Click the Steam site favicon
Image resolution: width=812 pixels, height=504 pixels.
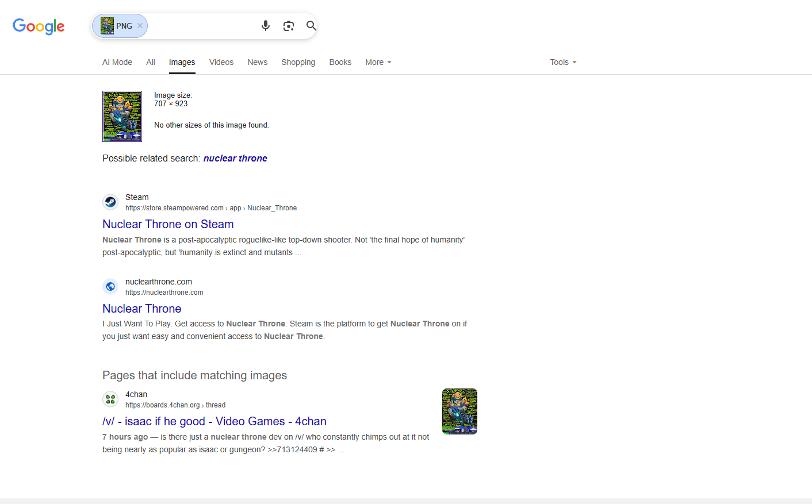coord(110,202)
